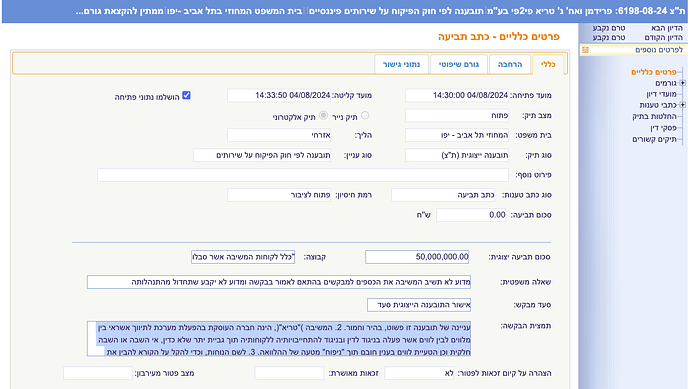Click the קבוצה text field

[243, 257]
